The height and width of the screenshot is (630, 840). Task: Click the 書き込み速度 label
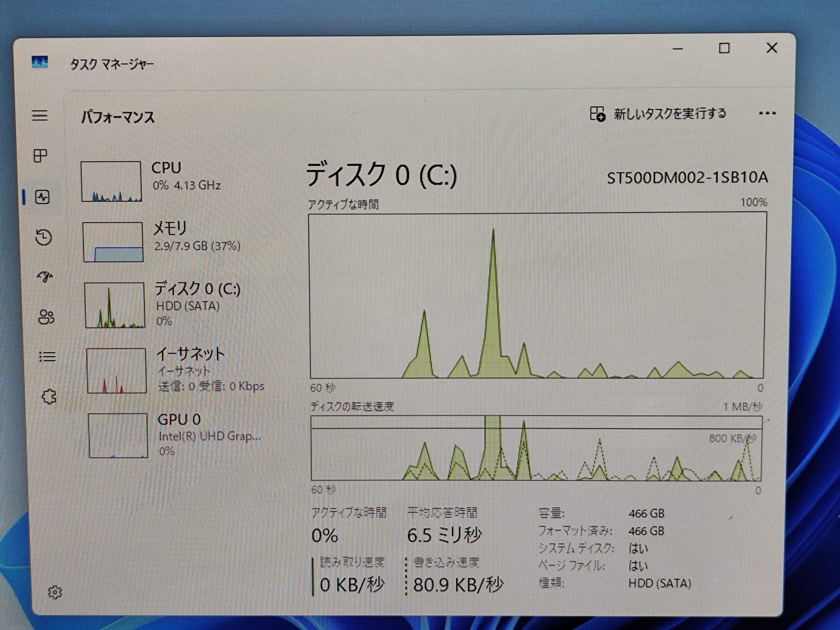click(x=446, y=562)
